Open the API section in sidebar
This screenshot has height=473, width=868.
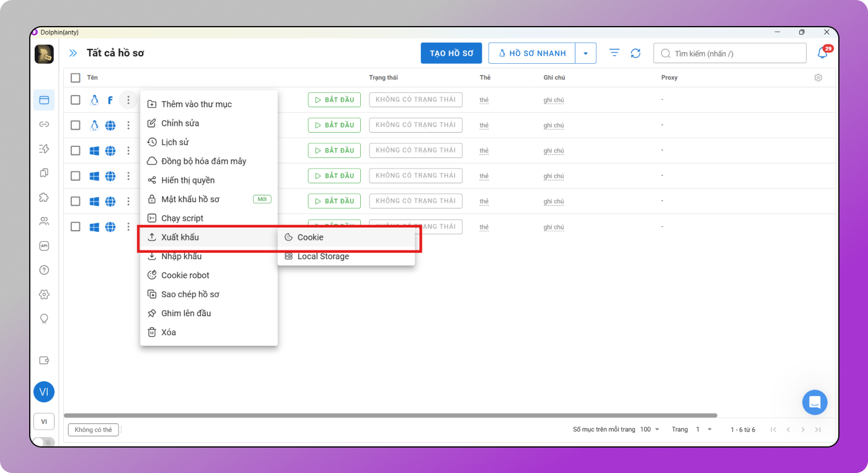pos(44,245)
